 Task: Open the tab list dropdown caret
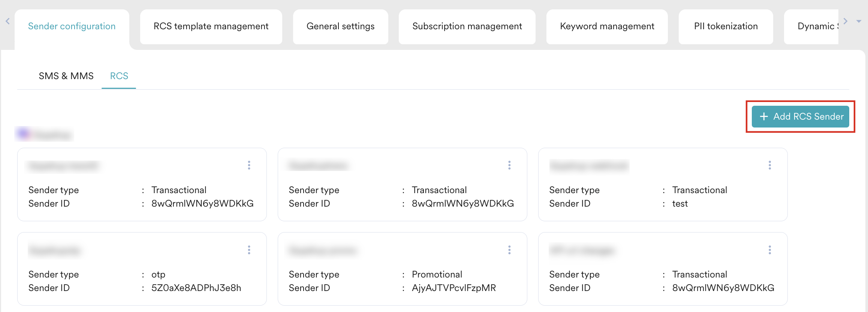point(859,21)
